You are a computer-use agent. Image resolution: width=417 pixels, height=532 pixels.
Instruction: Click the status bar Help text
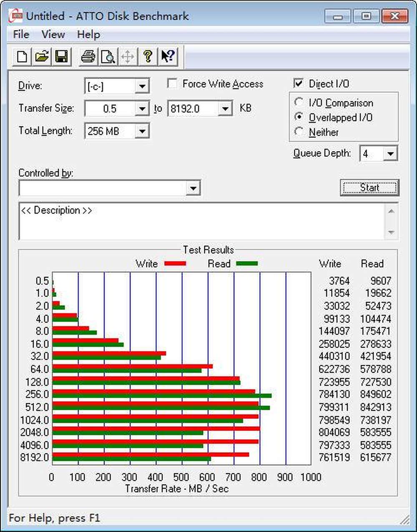coord(55,518)
